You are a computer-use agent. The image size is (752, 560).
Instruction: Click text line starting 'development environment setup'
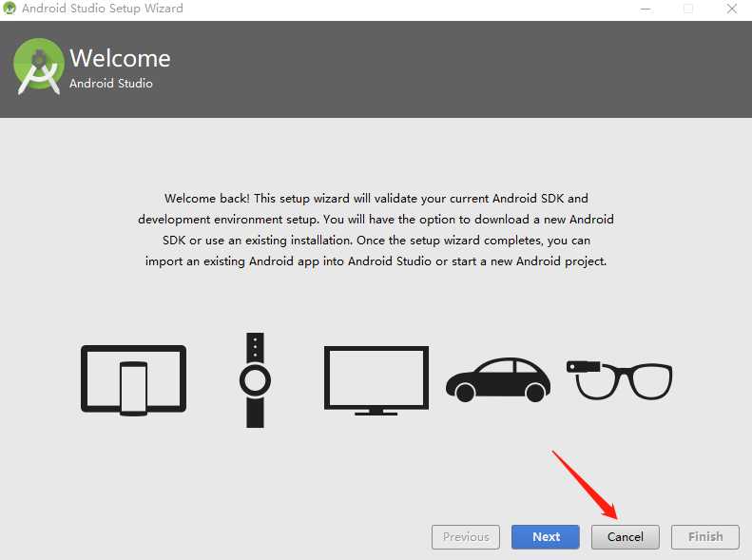(376, 220)
